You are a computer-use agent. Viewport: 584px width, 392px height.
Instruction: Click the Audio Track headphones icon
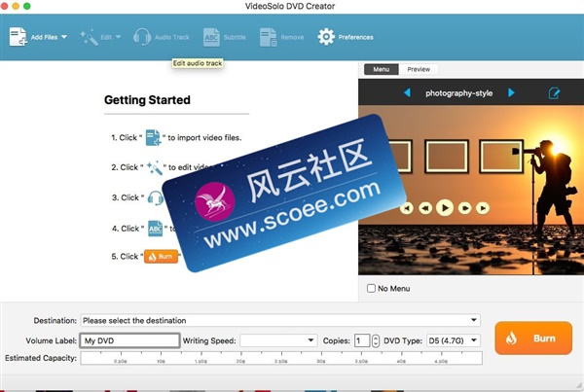click(x=142, y=37)
